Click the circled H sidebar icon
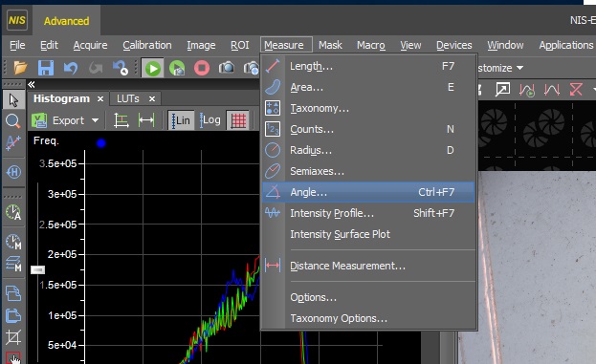 point(13,172)
